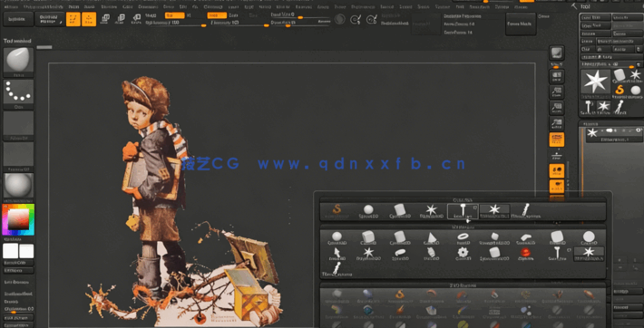
Task: Toggle the orange Edit mode button
Action: coord(73,19)
